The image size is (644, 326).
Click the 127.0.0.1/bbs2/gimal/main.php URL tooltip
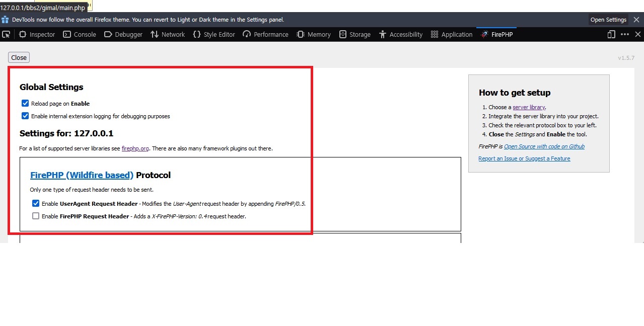tap(43, 8)
